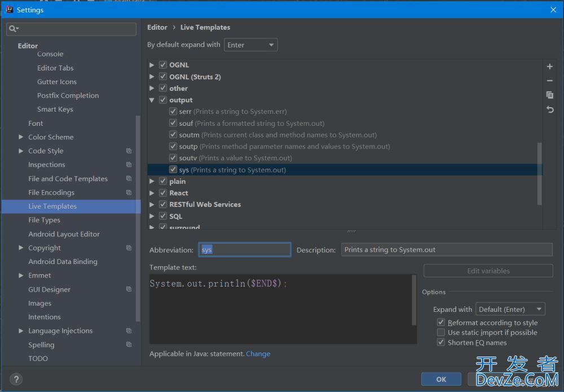Click the project-level icon next to GUI Designer
The width and height of the screenshot is (564, 392).
[129, 289]
